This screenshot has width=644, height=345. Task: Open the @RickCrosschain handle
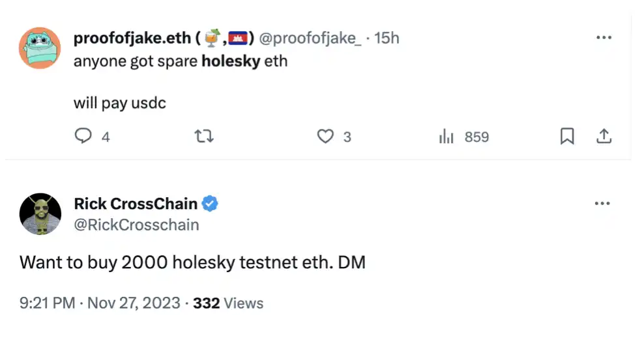point(136,225)
